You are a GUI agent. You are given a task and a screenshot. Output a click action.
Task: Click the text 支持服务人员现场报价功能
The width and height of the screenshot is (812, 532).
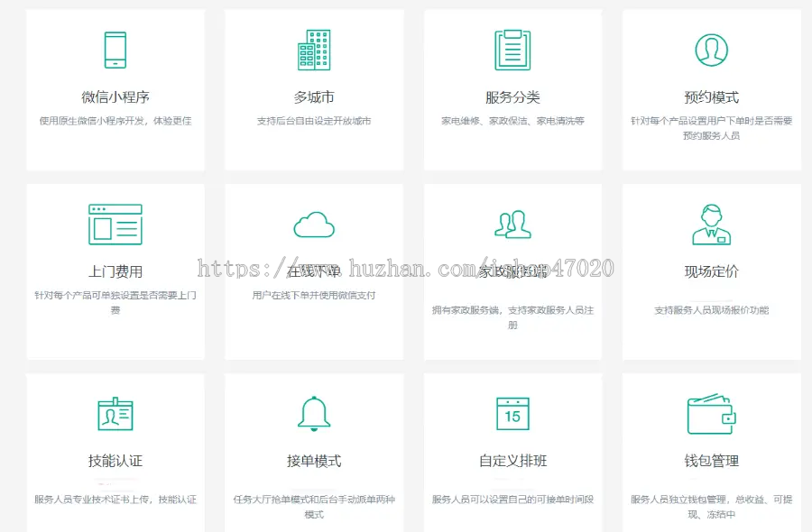712,310
